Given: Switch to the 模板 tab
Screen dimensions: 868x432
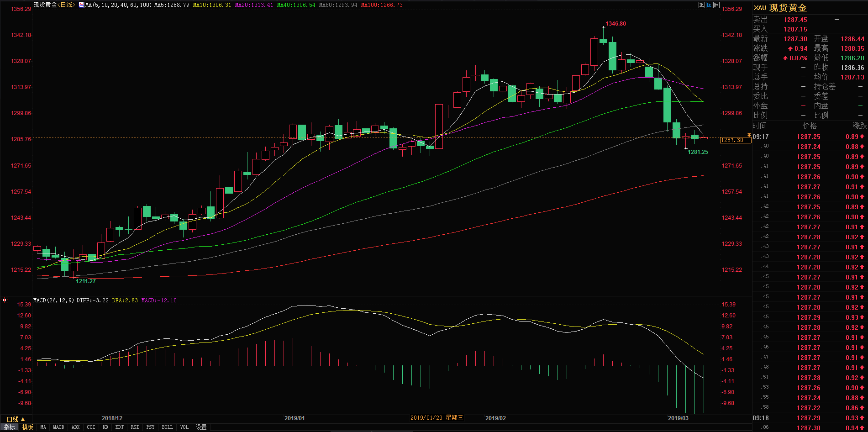Looking at the screenshot, I should 28,427.
